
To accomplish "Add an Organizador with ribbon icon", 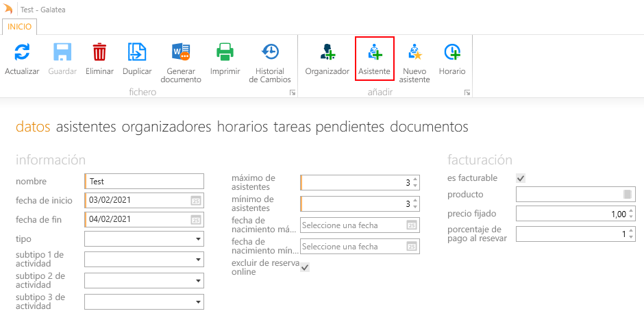I will click(327, 52).
